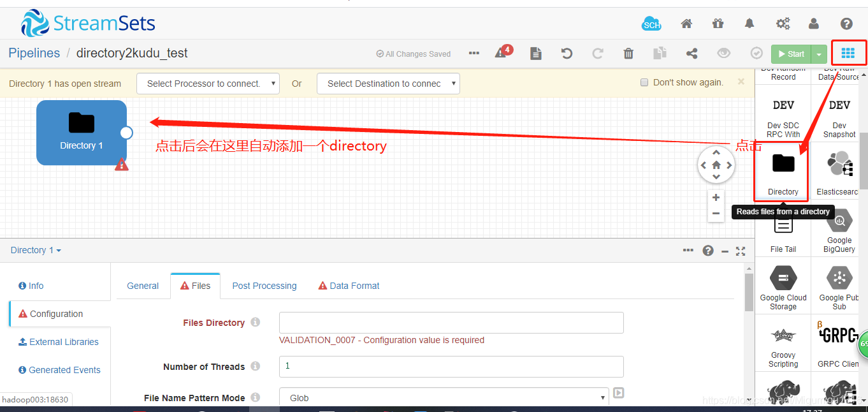Open the preview eye icon

(x=724, y=54)
